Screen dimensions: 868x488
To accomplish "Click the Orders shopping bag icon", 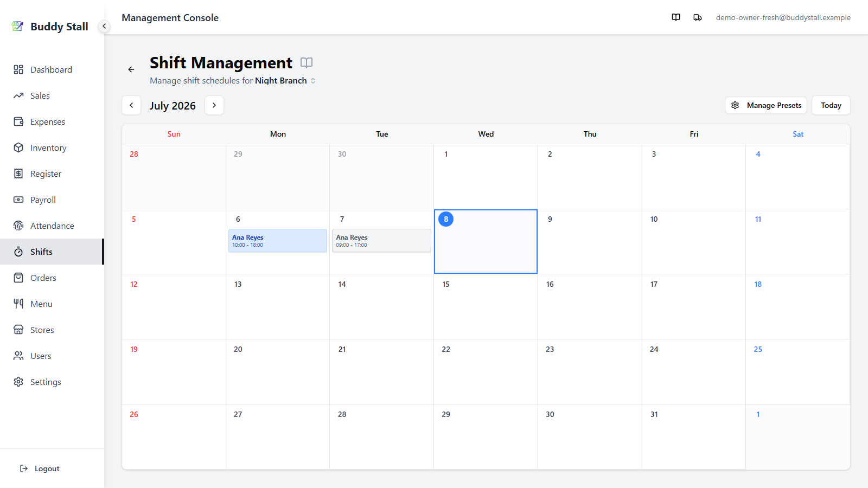I will click(18, 278).
